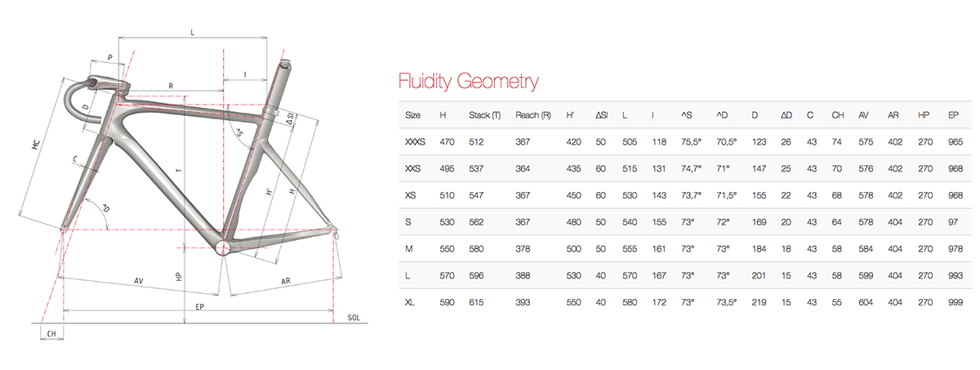Click the Size column header
Screen dimensions: 980x370
tap(412, 115)
